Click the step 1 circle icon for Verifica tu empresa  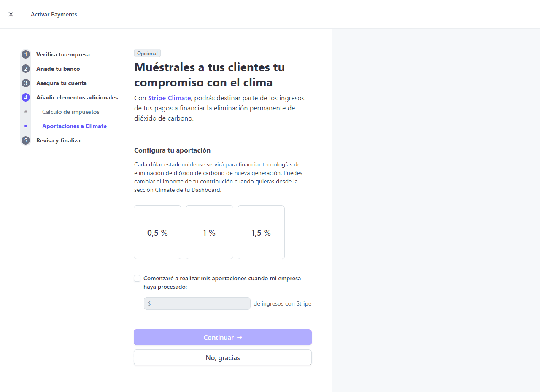coord(26,54)
